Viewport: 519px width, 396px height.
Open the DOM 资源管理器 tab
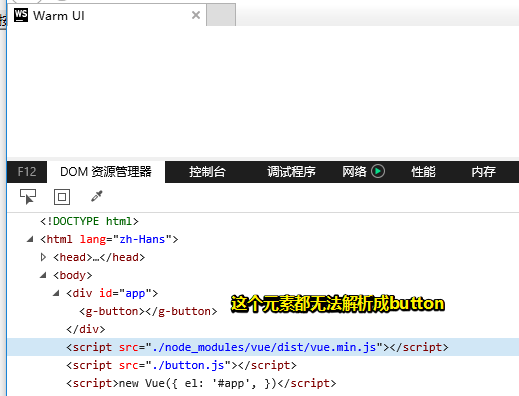click(106, 172)
